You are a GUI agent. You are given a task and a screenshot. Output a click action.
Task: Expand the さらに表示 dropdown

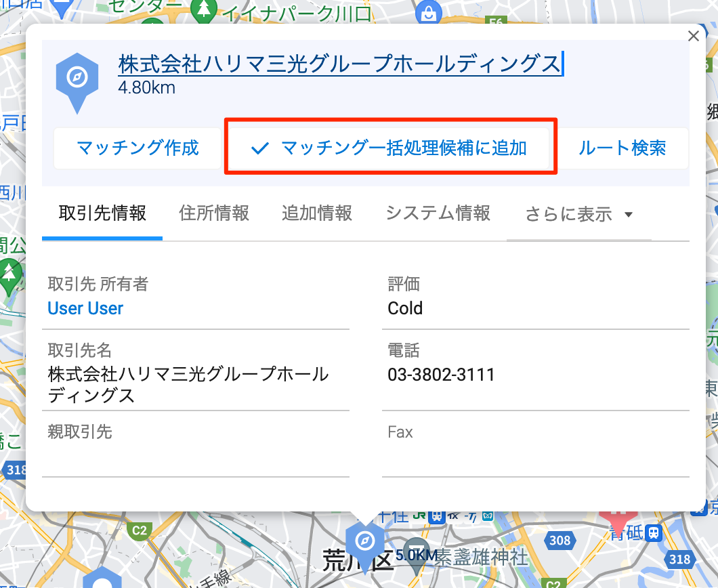coord(578,214)
